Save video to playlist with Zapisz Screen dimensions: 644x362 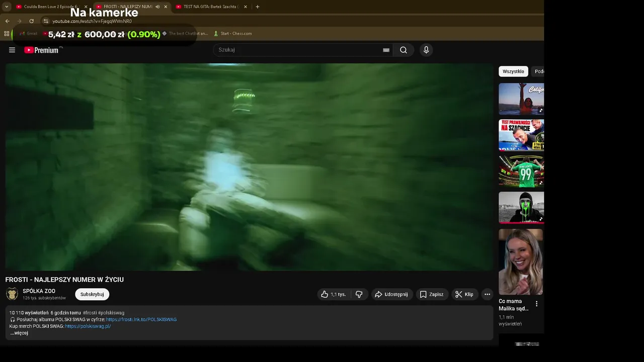pyautogui.click(x=432, y=294)
